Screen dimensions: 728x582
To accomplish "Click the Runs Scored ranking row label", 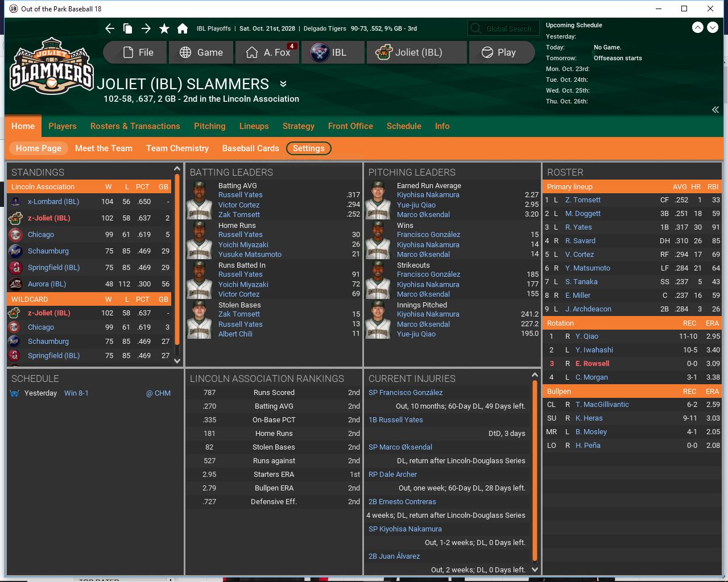I will pyautogui.click(x=274, y=393).
